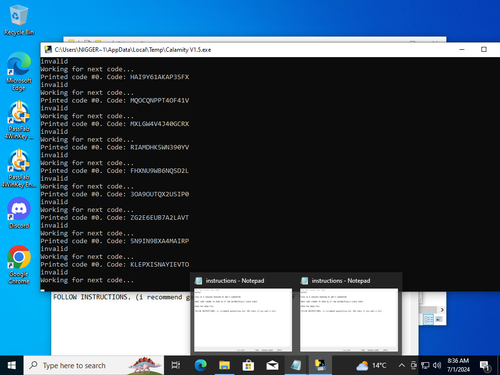The height and width of the screenshot is (375, 500).
Task: Switch File Explorer to details view icon
Action: coord(428,319)
